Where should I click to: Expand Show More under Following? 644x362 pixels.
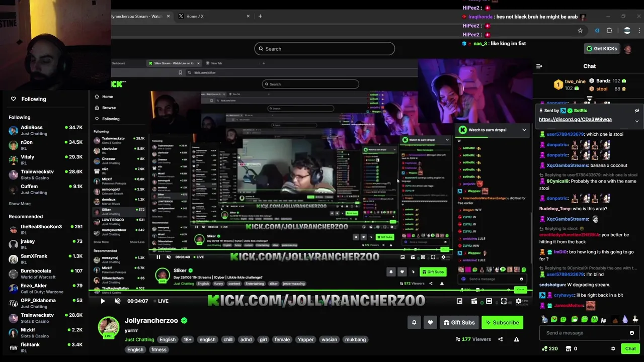coord(20,204)
